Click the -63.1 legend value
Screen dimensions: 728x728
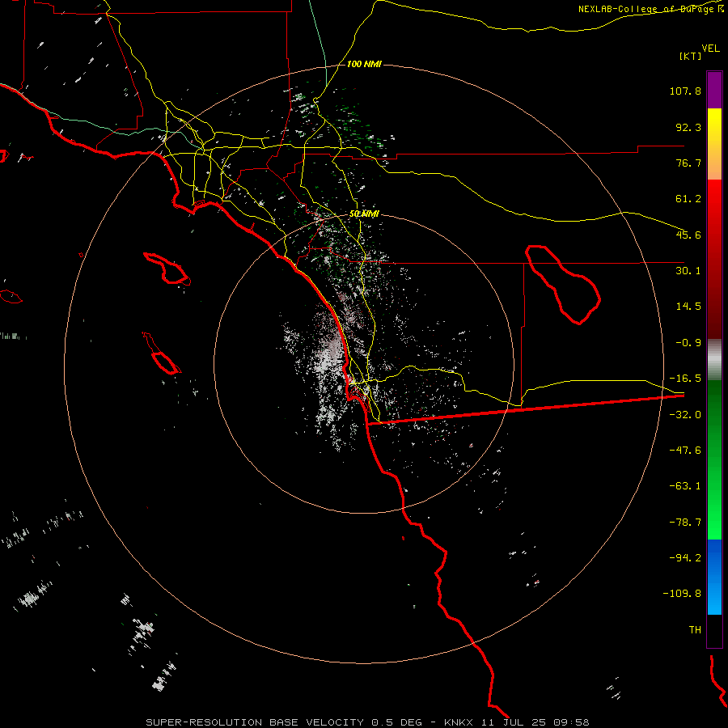[685, 486]
